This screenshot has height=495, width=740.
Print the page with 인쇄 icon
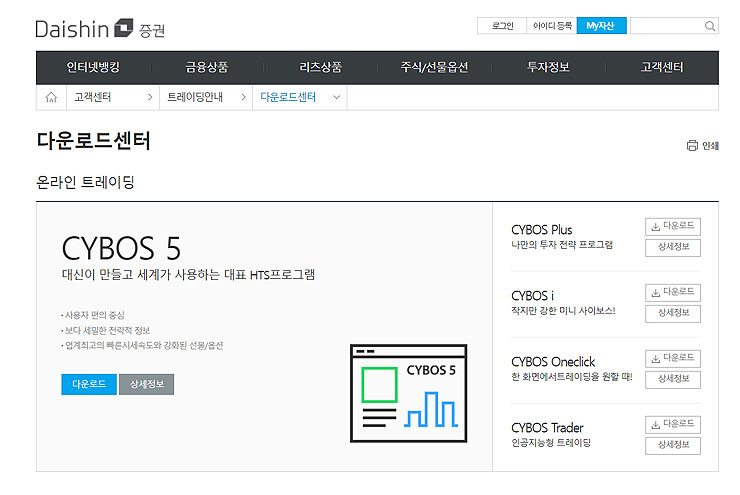coord(702,145)
